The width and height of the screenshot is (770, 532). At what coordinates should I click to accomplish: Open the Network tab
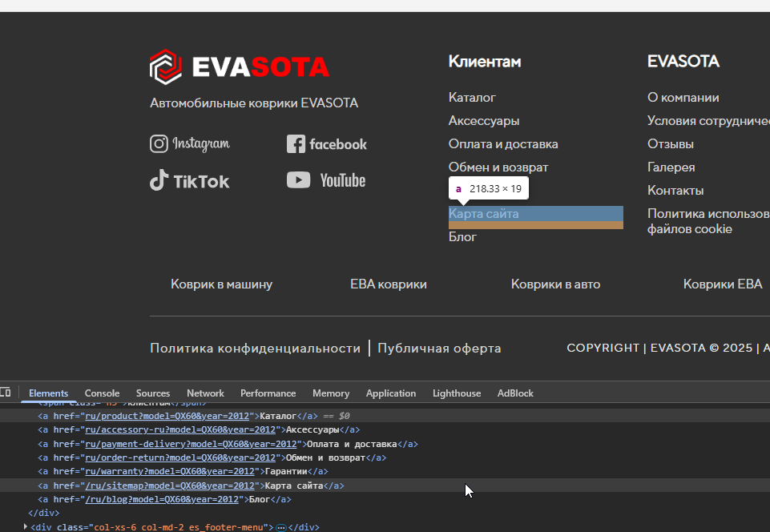click(205, 393)
